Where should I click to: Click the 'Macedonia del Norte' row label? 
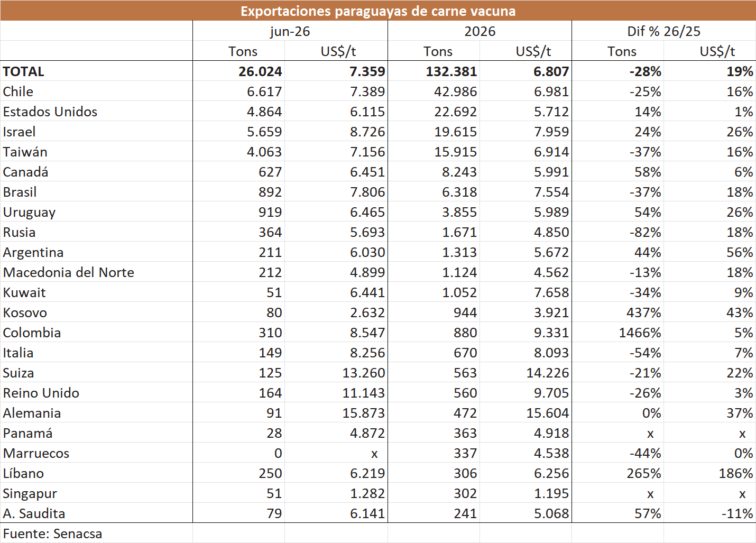coord(69,272)
